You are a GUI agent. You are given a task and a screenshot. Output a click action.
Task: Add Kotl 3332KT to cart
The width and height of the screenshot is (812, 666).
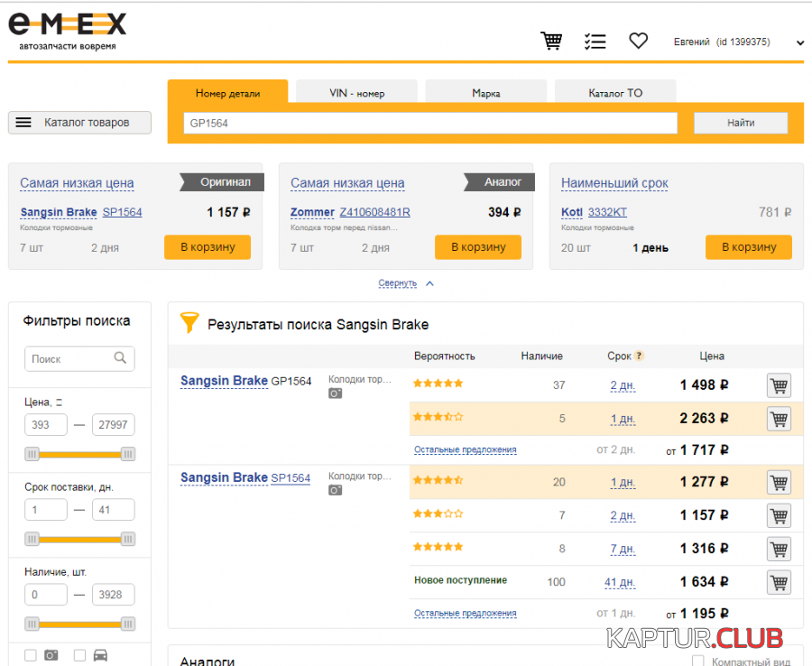pos(749,247)
